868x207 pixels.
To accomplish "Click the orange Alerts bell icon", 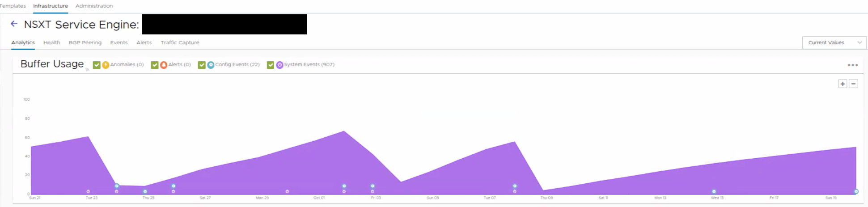I will tap(164, 65).
